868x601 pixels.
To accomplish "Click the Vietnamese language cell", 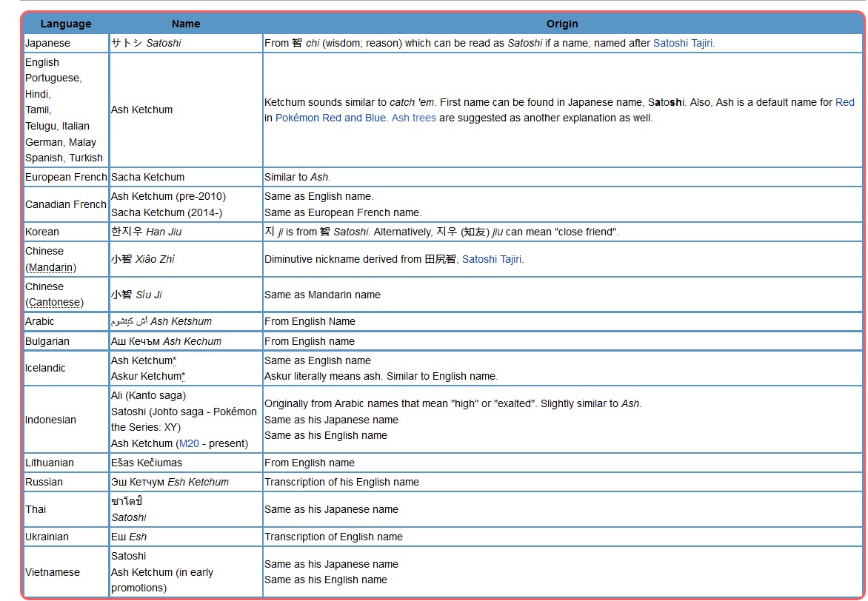I will coord(66,572).
